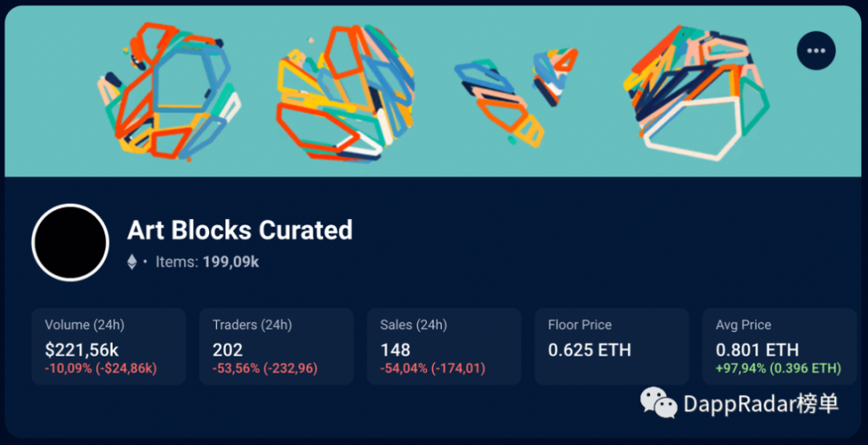
Task: Click the 0.625 ETH floor price value
Action: pos(589,349)
